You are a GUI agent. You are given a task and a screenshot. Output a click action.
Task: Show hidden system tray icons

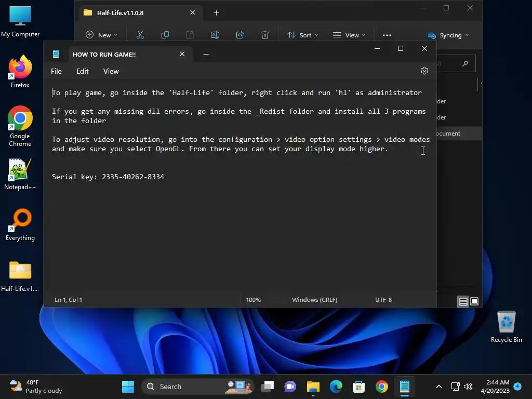pos(438,387)
